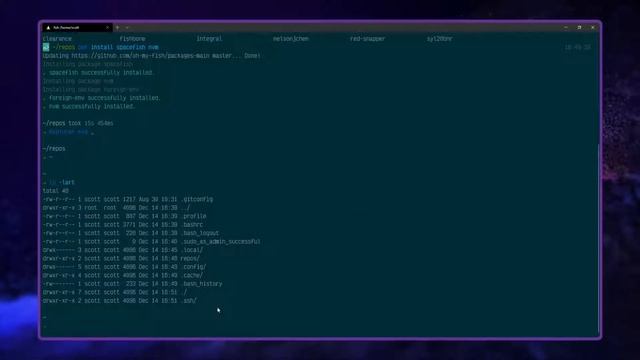Click the '.gitconfig' file name
The image size is (640, 360).
[197, 200]
